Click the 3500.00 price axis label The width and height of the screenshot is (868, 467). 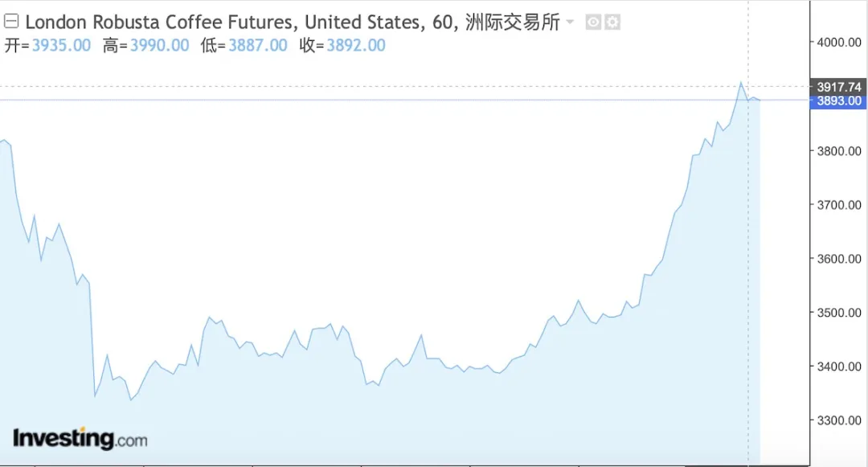click(839, 313)
